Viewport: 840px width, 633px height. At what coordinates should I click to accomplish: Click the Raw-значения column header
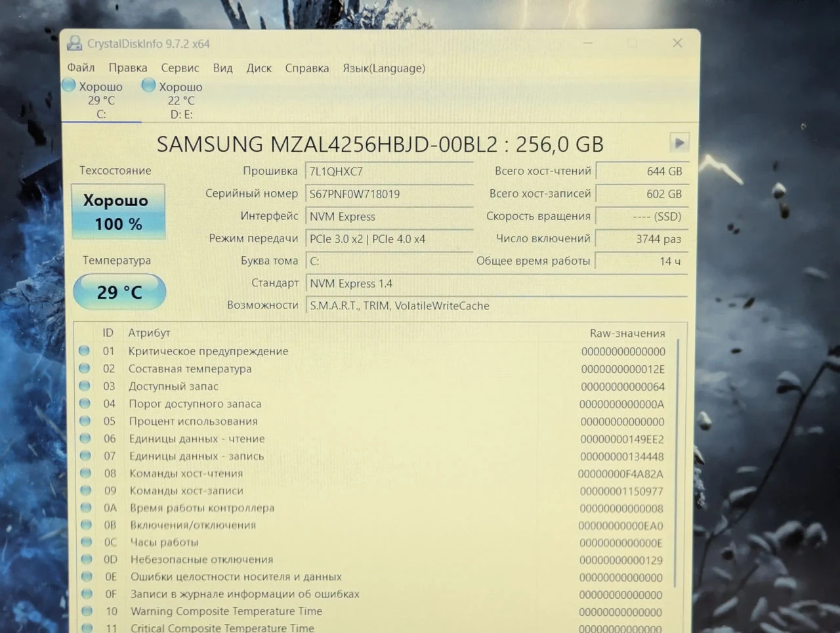point(627,333)
